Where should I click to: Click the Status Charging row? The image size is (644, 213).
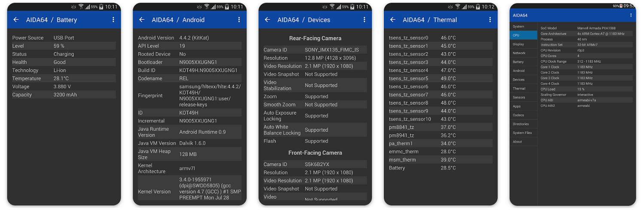pos(64,54)
